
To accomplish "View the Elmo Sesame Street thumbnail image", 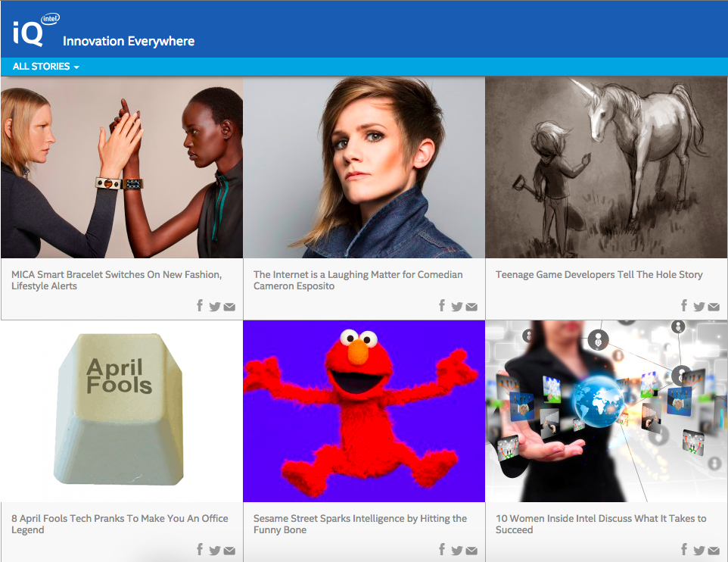I will click(364, 411).
